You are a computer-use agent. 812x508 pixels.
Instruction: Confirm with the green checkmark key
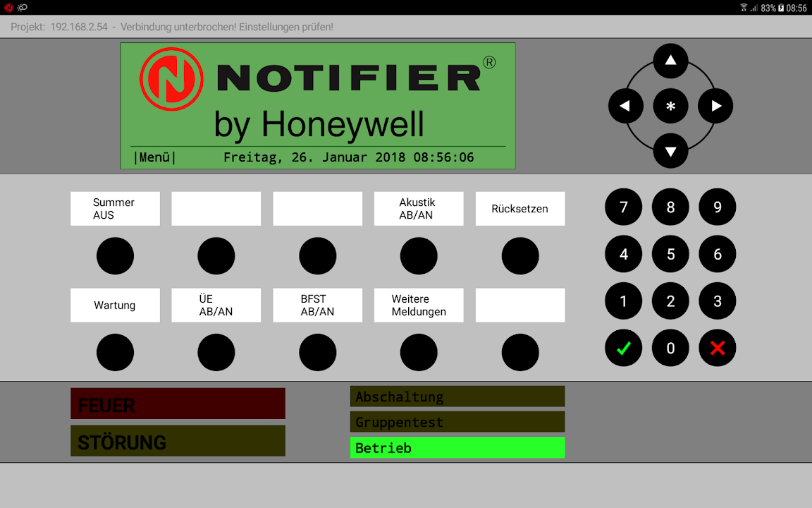tap(623, 348)
